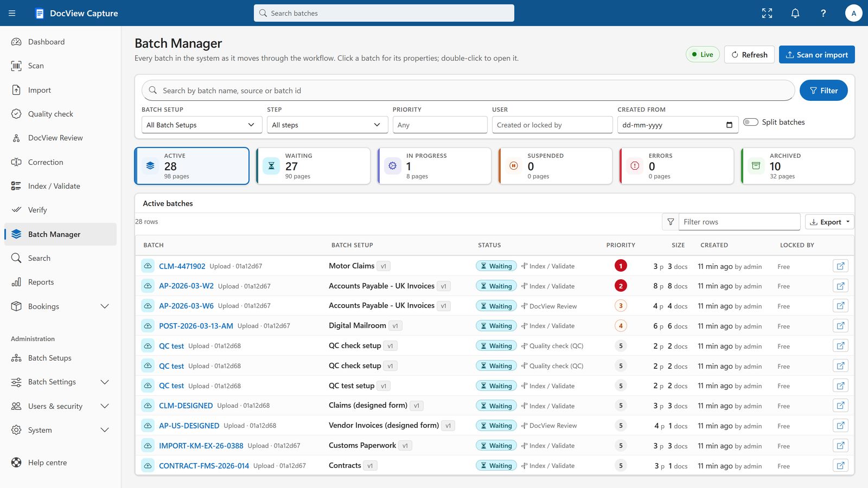Toggle the Live updates indicator
Image resolution: width=868 pixels, height=488 pixels.
coord(703,54)
